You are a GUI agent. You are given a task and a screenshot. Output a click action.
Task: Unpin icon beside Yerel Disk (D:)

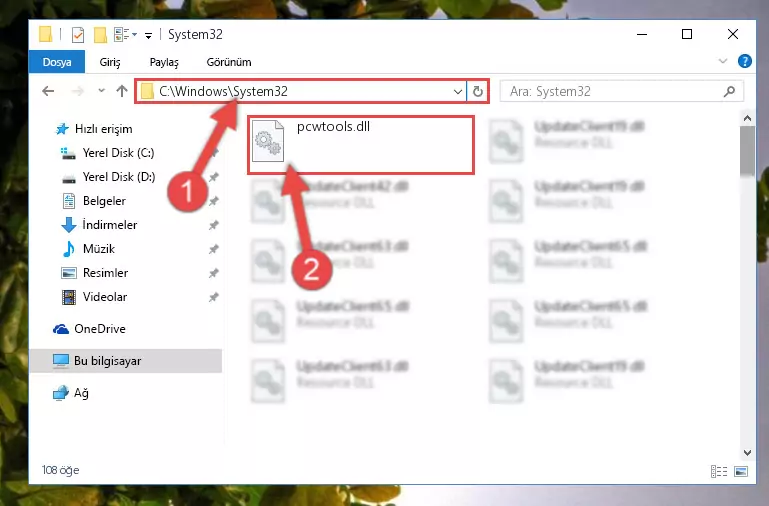pyautogui.click(x=213, y=177)
